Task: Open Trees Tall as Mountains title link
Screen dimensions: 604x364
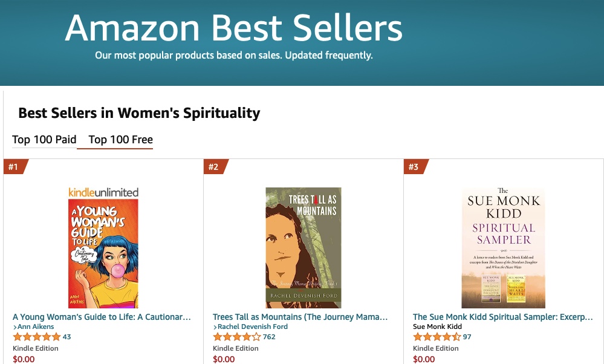Action: pos(300,317)
